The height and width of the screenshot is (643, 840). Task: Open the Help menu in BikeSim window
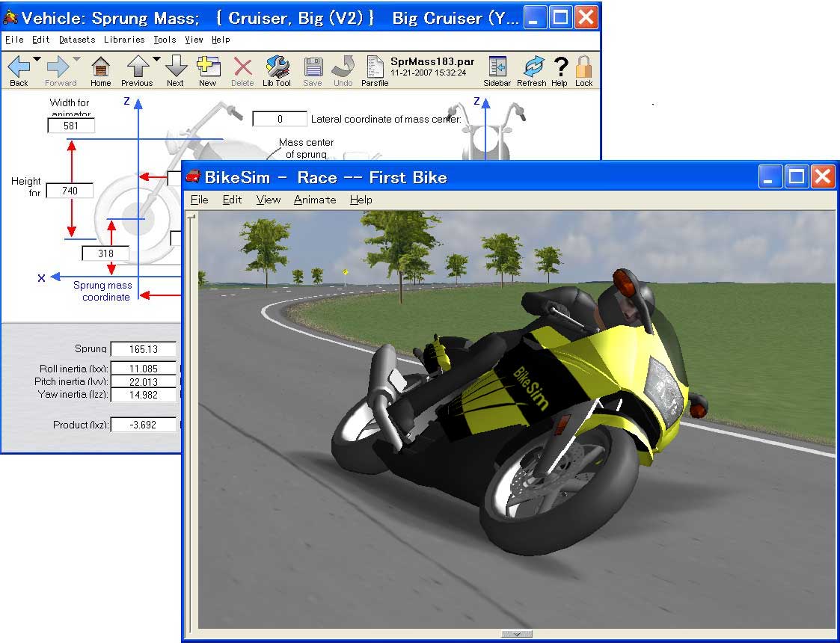361,200
